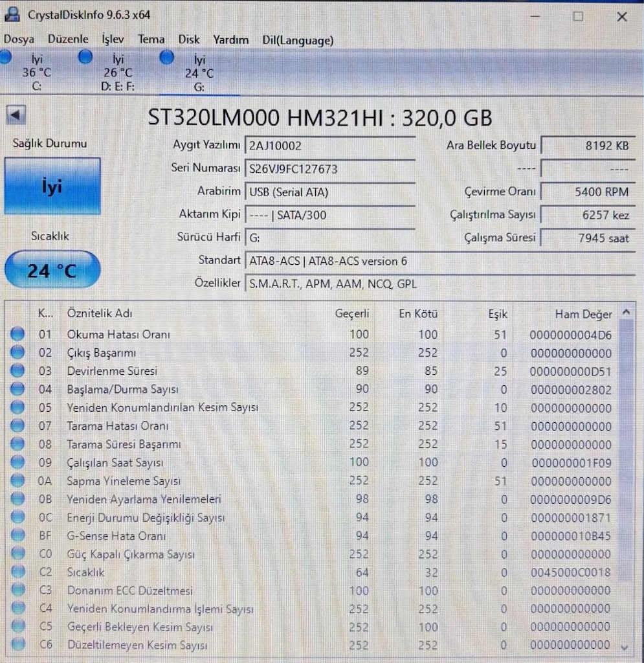The height and width of the screenshot is (663, 644).
Task: Click status icon for Devirlenme Süresi
Action: 17,371
